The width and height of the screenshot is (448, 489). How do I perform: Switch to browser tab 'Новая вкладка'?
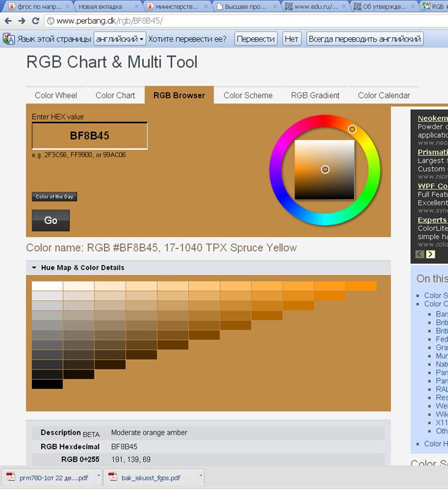tap(101, 7)
